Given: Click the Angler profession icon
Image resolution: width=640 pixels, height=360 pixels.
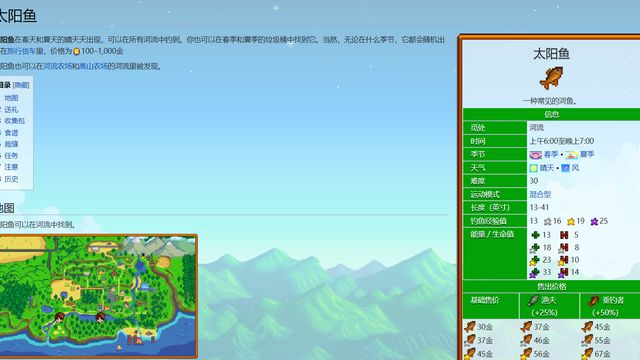Looking at the screenshot, I should [x=593, y=301].
